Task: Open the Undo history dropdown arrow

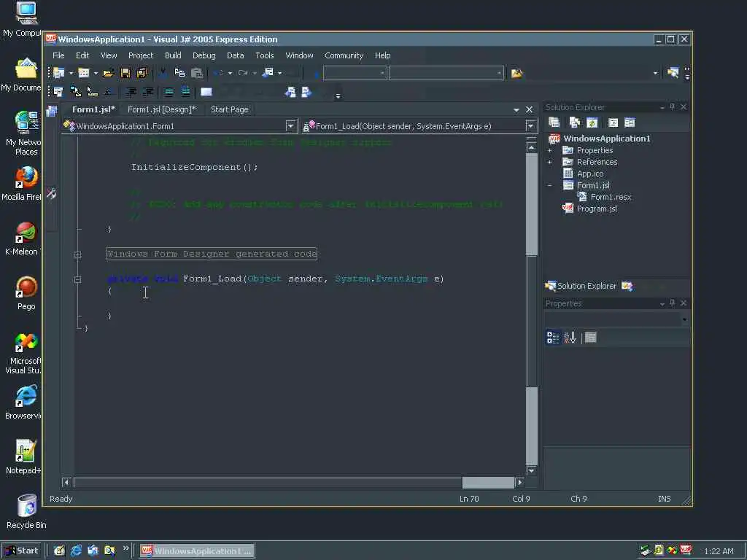Action: click(230, 73)
